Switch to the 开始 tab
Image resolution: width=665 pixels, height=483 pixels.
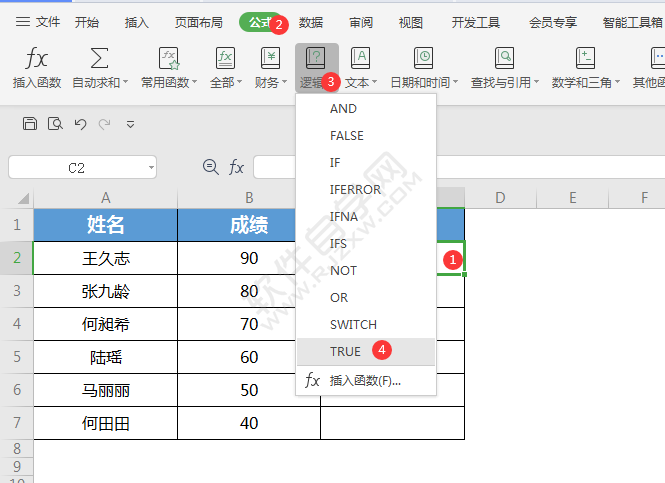pos(87,22)
